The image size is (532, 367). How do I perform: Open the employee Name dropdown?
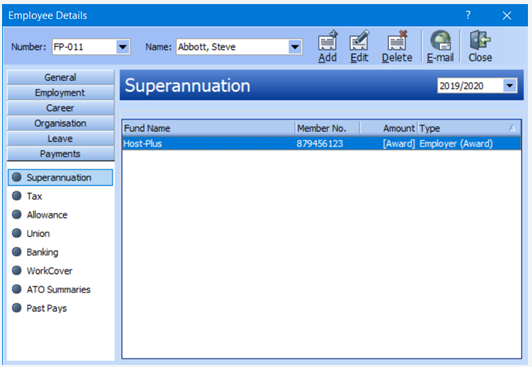click(x=295, y=47)
